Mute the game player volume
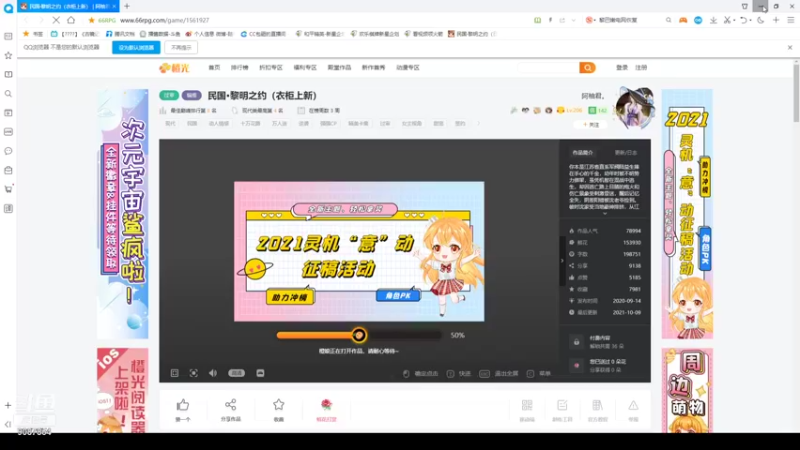800x450 pixels. point(213,373)
